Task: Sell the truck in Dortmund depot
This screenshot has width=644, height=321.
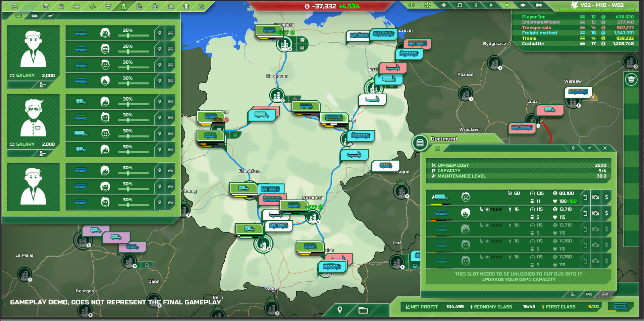Action: [606, 197]
